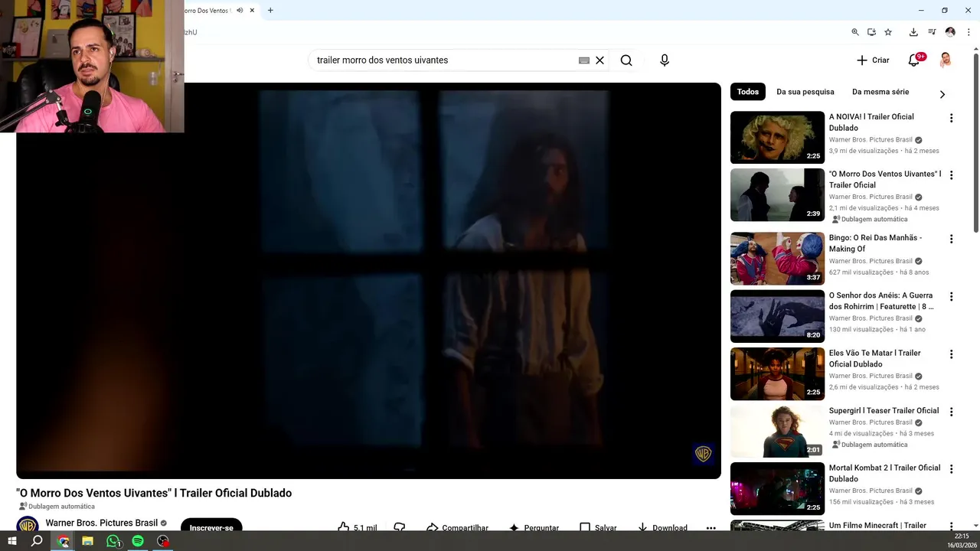Click the search magnifier button in YouTube
980x551 pixels.
pos(626,60)
